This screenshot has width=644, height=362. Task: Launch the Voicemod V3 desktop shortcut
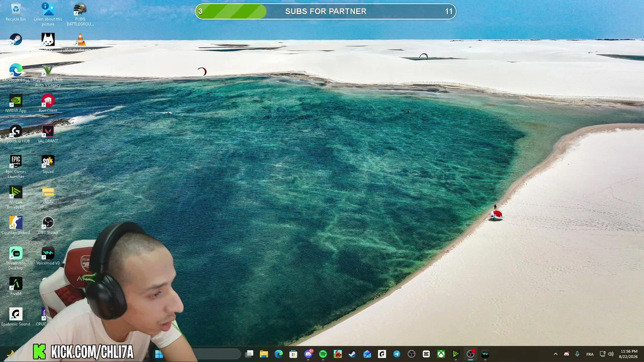(x=48, y=256)
